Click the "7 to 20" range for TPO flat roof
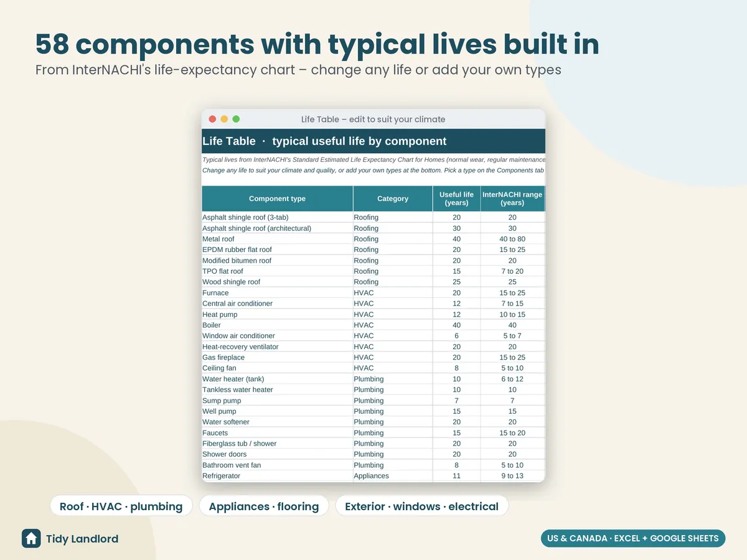The width and height of the screenshot is (747, 560). (512, 271)
